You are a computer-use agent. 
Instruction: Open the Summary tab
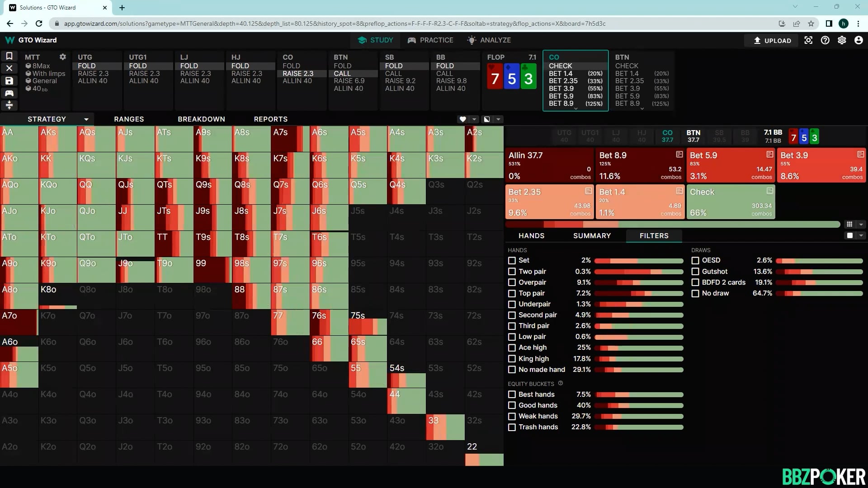tap(592, 236)
